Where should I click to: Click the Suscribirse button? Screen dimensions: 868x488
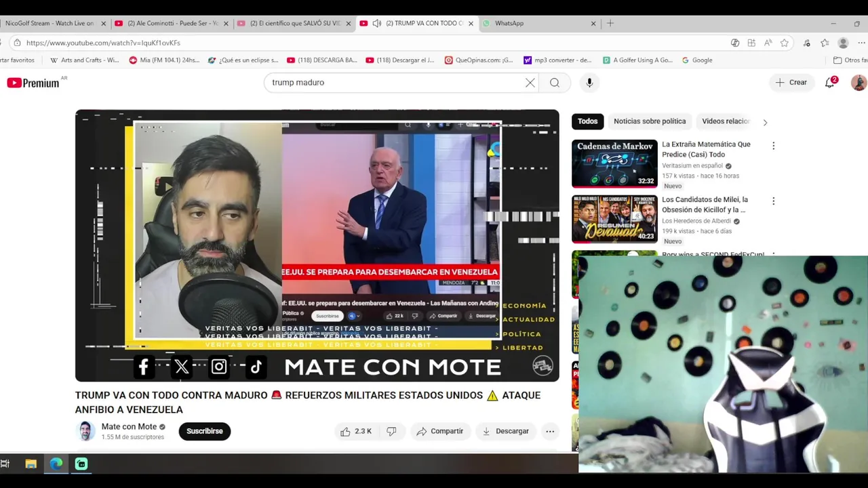[x=205, y=431]
